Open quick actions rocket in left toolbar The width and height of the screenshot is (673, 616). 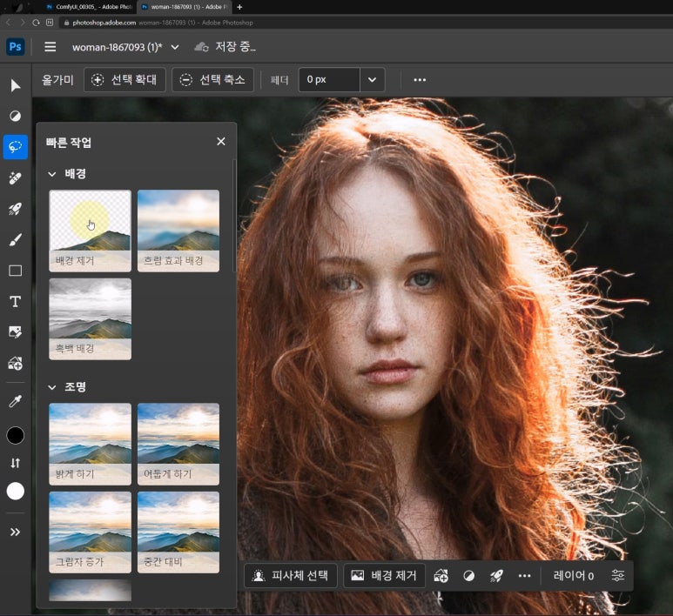(x=16, y=209)
